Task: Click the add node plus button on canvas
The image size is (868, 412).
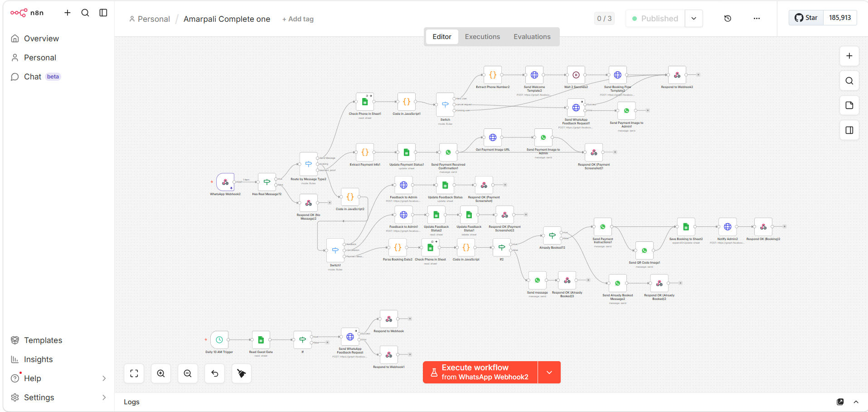Action: (x=849, y=56)
